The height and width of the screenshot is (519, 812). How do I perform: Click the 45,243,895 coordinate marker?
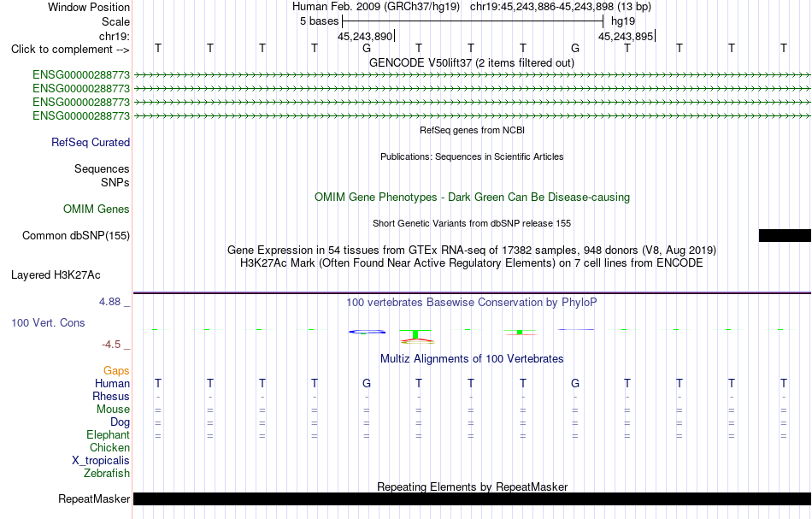626,36
